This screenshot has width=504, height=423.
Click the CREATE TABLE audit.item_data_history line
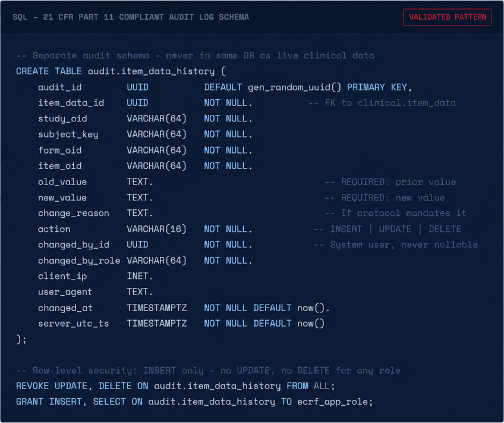tap(121, 71)
